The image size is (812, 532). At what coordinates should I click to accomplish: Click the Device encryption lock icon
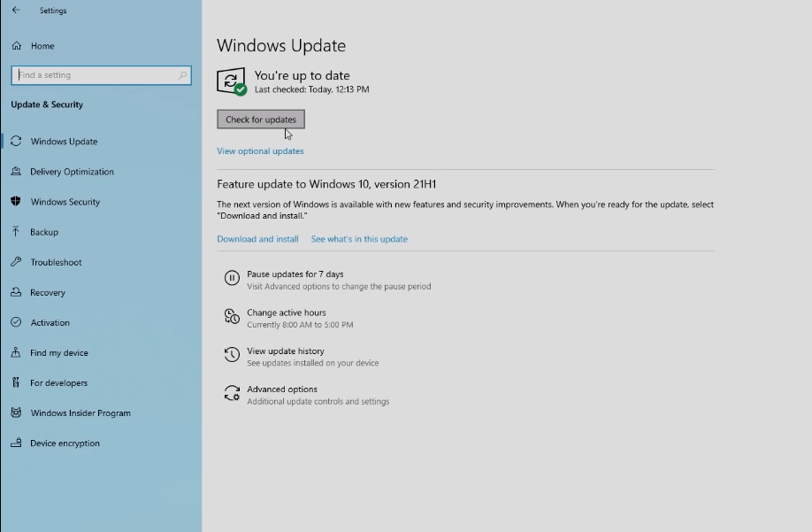tap(16, 443)
